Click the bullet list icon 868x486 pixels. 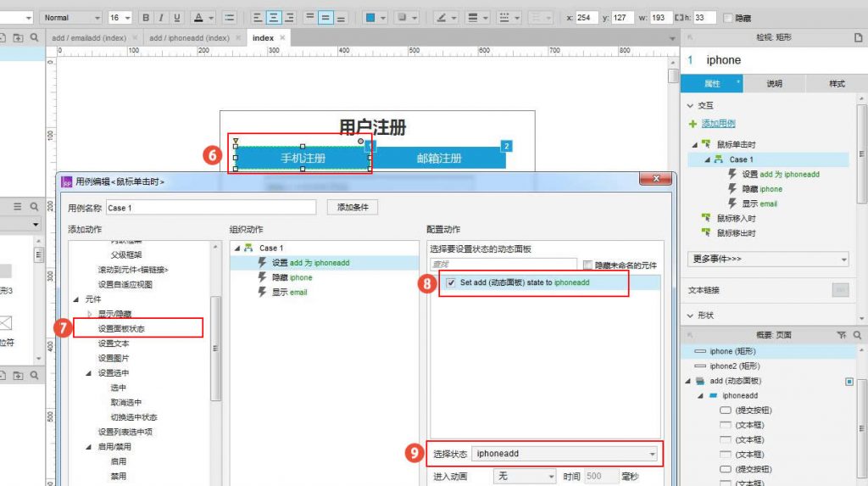click(229, 18)
